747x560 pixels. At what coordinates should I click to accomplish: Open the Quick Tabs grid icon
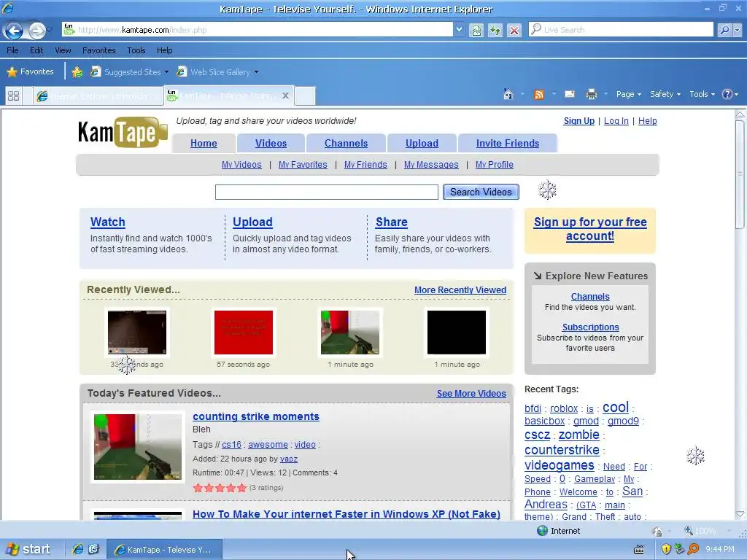(13, 96)
